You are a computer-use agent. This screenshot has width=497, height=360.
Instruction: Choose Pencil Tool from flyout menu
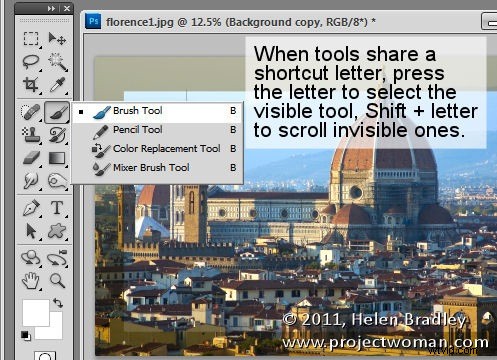point(157,130)
